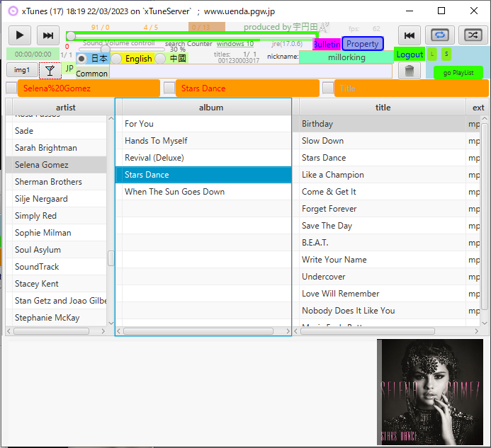Select the English language radio button
Screen dimensions: 491x448
(117, 59)
